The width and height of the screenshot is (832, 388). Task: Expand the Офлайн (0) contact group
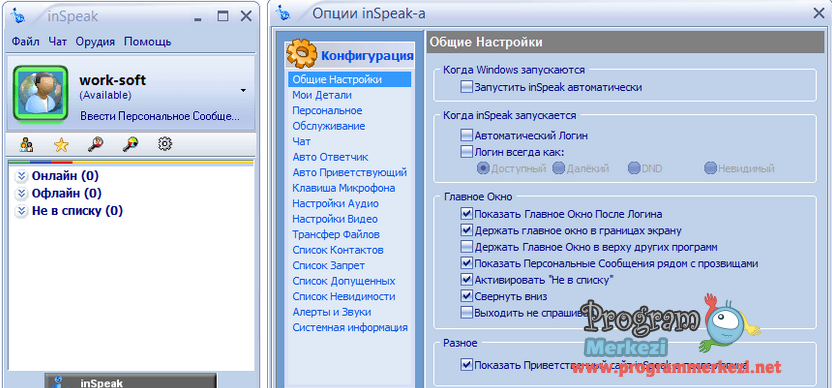coord(21,193)
